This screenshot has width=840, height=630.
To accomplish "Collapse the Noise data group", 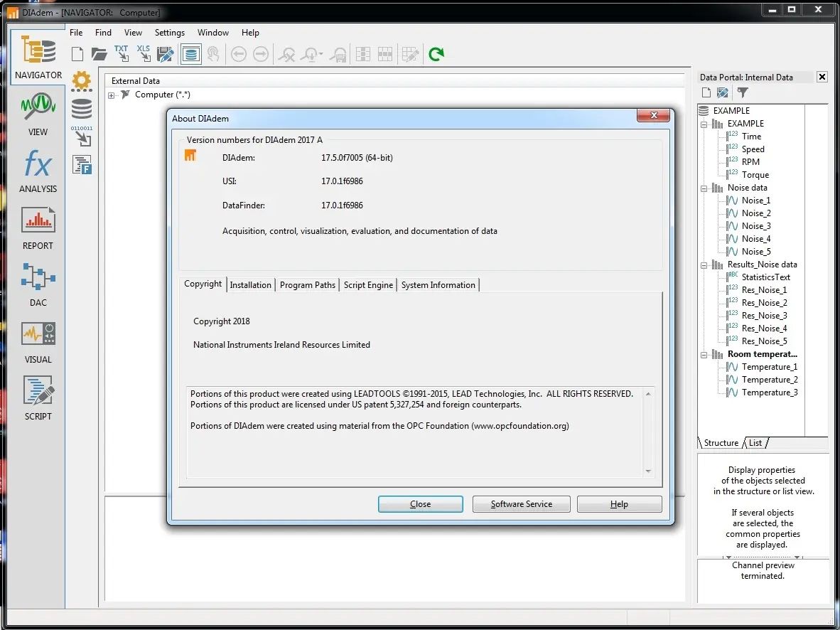I will (x=704, y=188).
